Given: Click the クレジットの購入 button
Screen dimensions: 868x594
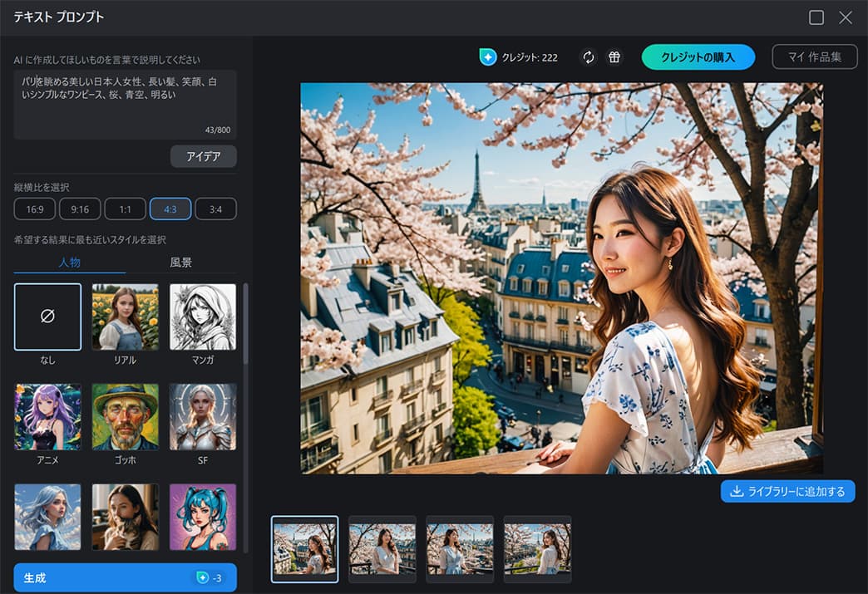Looking at the screenshot, I should [x=698, y=56].
